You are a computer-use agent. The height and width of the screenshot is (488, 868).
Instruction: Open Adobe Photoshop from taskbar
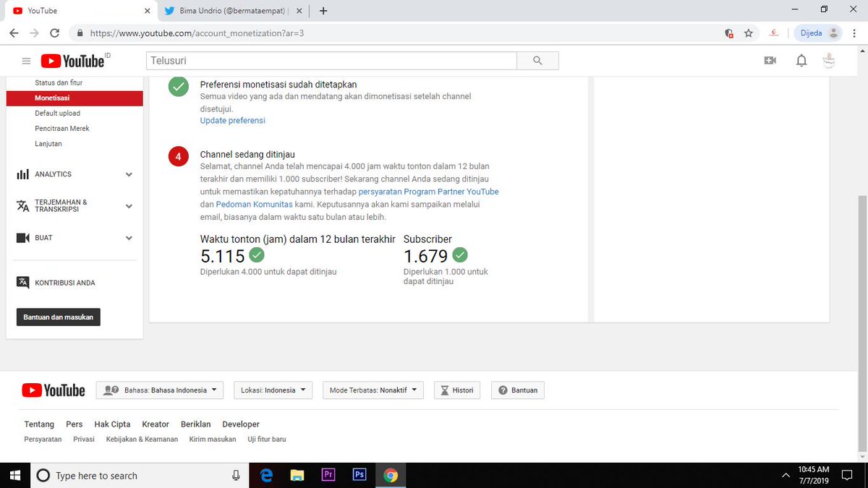point(359,475)
